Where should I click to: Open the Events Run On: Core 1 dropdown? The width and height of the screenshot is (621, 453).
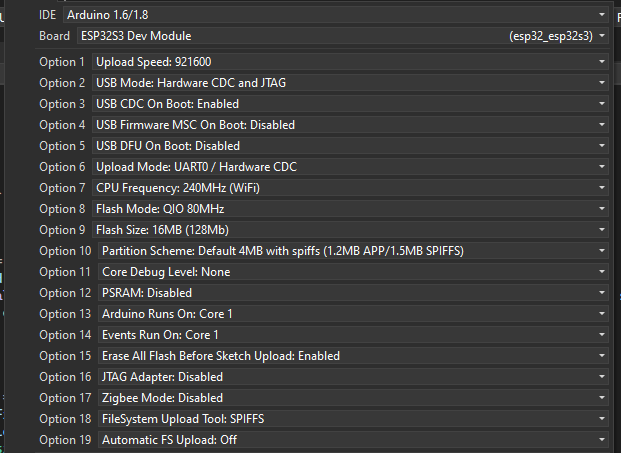353,335
